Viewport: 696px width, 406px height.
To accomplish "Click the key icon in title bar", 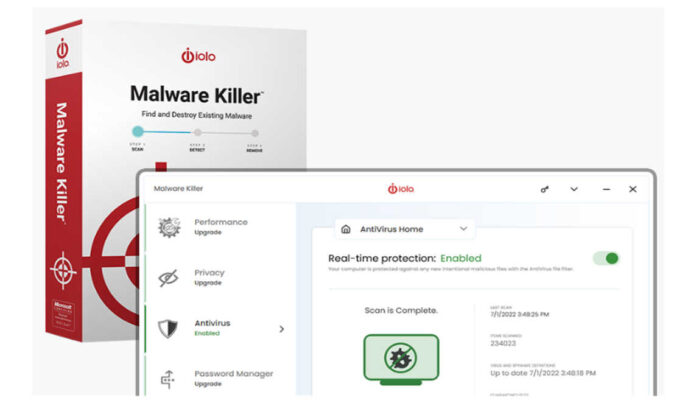I will coord(544,189).
